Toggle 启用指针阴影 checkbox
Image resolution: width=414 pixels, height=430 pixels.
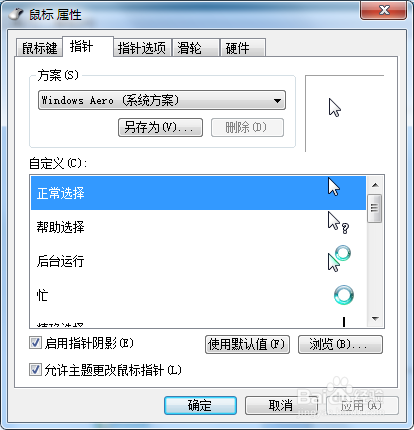[x=35, y=343]
